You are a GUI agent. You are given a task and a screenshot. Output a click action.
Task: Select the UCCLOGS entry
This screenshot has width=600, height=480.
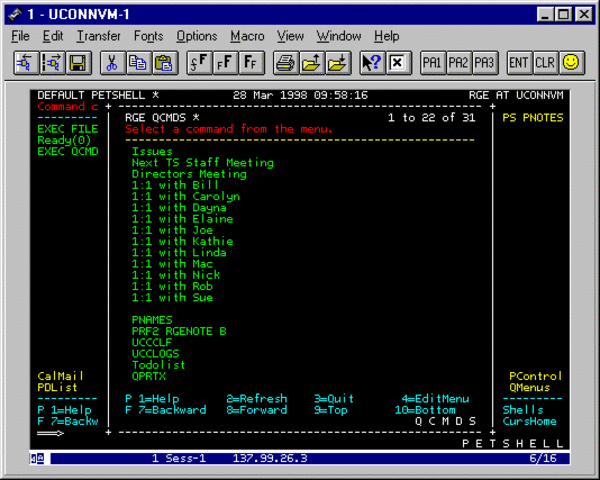tap(155, 354)
